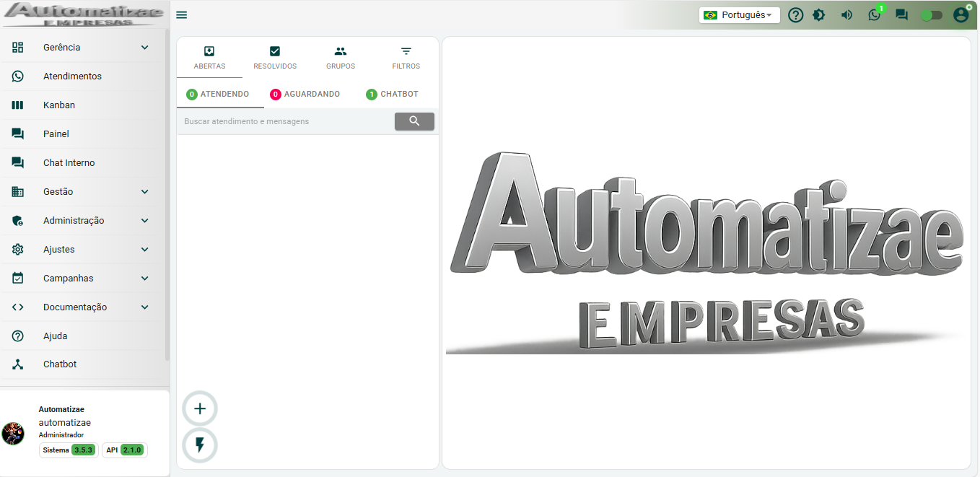Viewport: 980px width, 477px height.
Task: Open quick messages lightning button
Action: pyautogui.click(x=199, y=445)
